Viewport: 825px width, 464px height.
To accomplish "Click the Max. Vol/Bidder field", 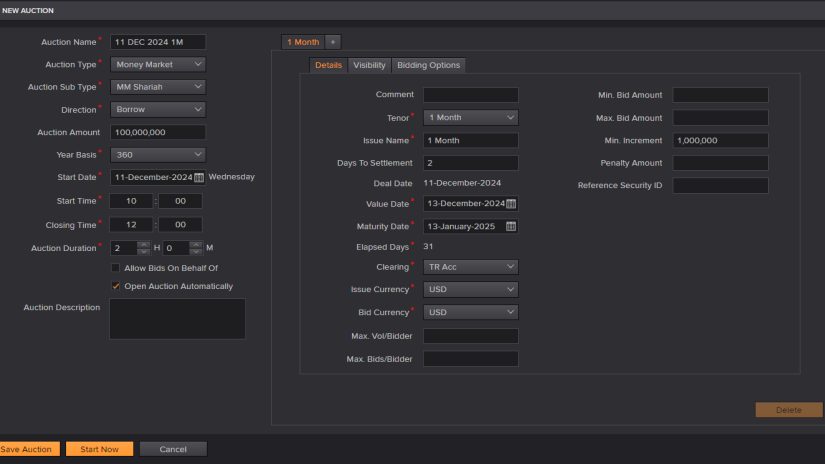I will (471, 336).
